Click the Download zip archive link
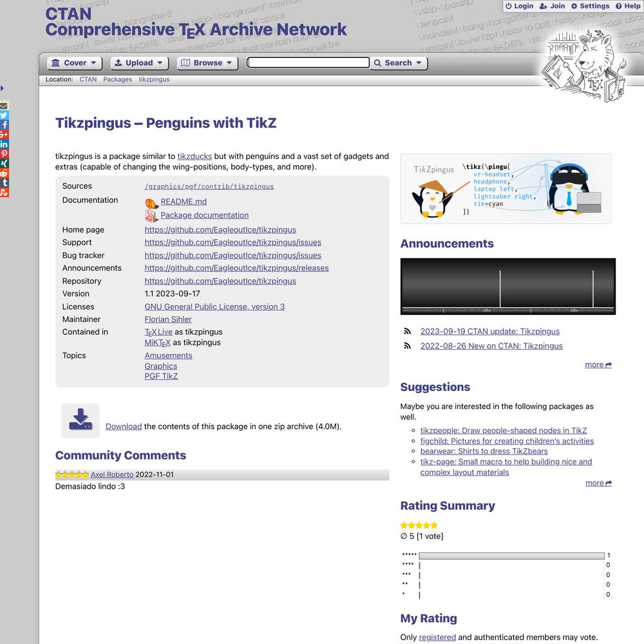This screenshot has height=644, width=644. [124, 426]
